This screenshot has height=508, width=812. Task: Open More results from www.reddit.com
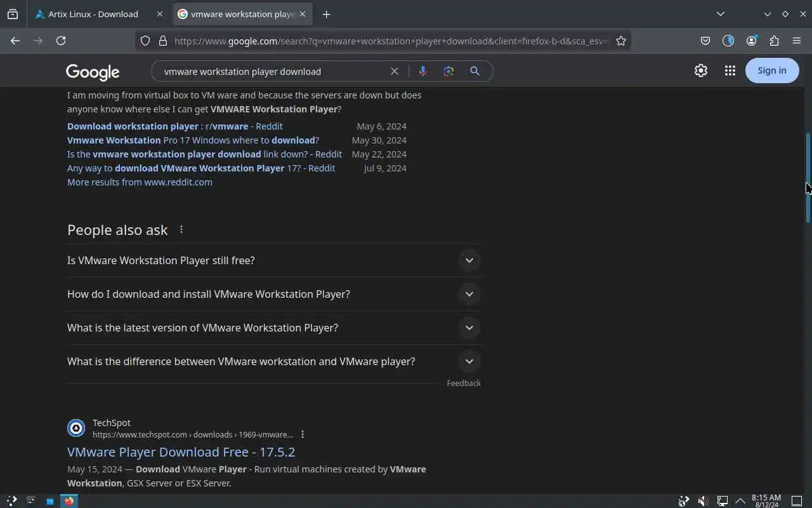(x=140, y=182)
